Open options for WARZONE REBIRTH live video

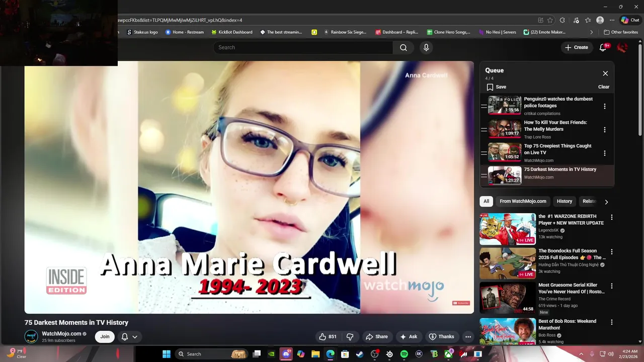coord(612,217)
